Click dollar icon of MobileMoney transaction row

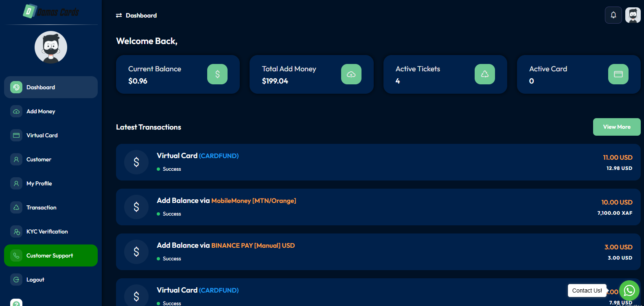[136, 207]
